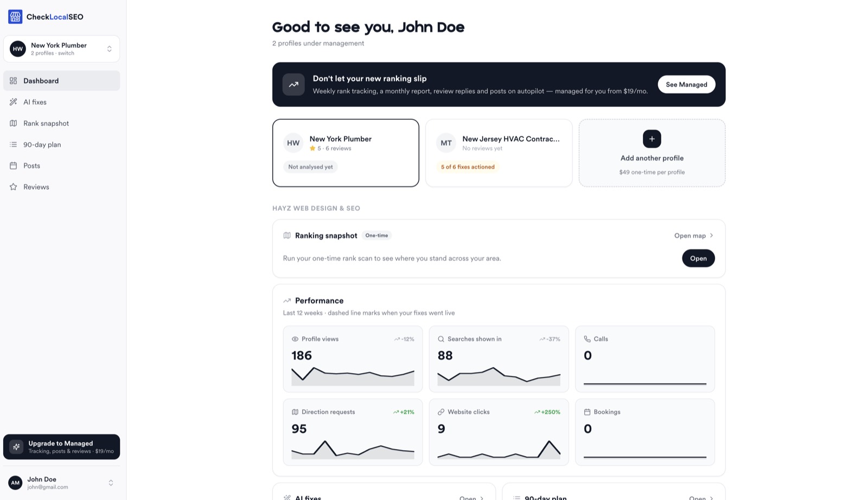Open the profile switcher chevron for New York Plumber
Screen dimensions: 868x500
pos(109,49)
